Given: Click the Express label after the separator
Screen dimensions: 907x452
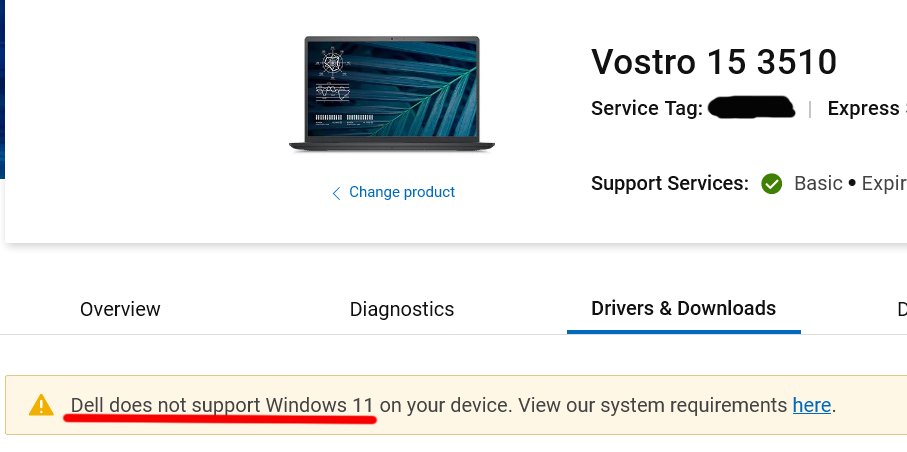Looking at the screenshot, I should 863,108.
